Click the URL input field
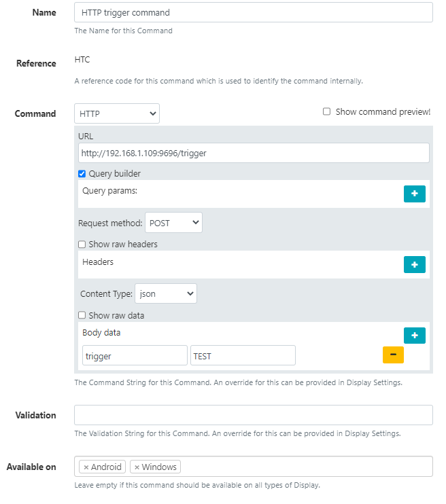 [253, 153]
